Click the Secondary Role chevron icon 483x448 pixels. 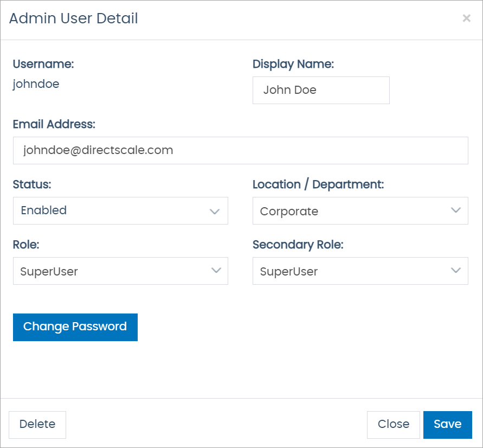coord(454,271)
